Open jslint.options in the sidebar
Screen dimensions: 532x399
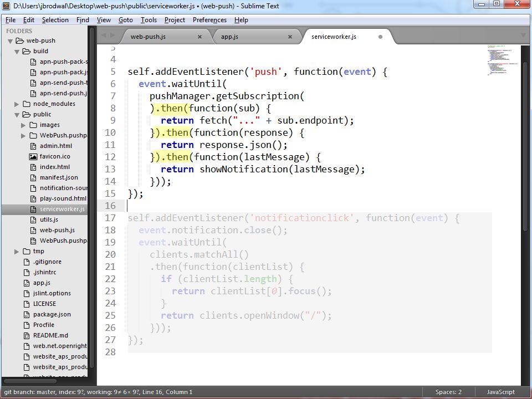pyautogui.click(x=52, y=293)
